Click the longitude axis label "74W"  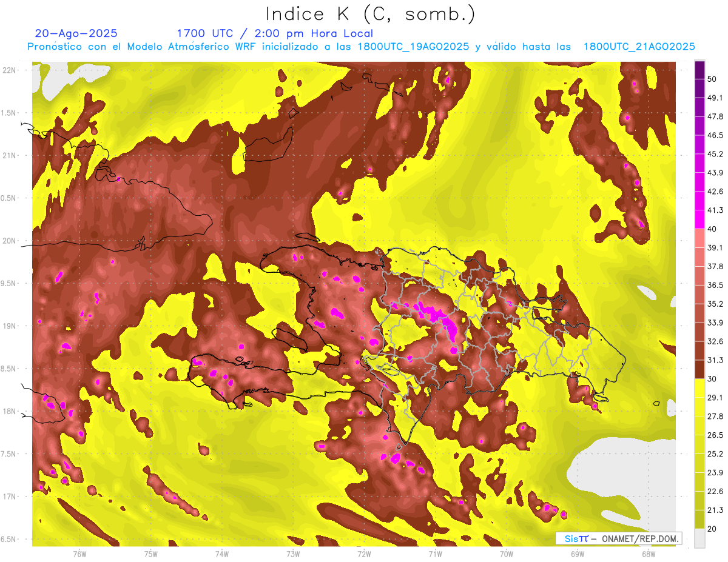coord(222,554)
